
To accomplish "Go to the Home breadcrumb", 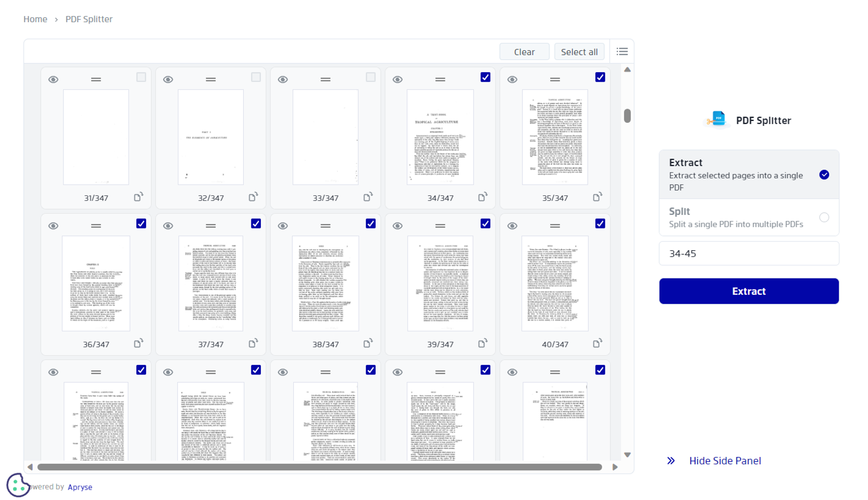I will [35, 19].
